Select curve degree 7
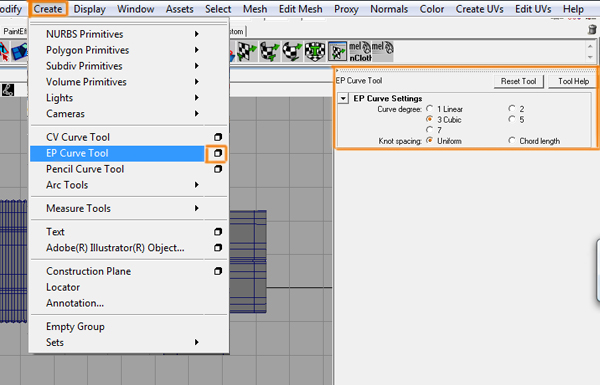This screenshot has width=600, height=385. 430,130
